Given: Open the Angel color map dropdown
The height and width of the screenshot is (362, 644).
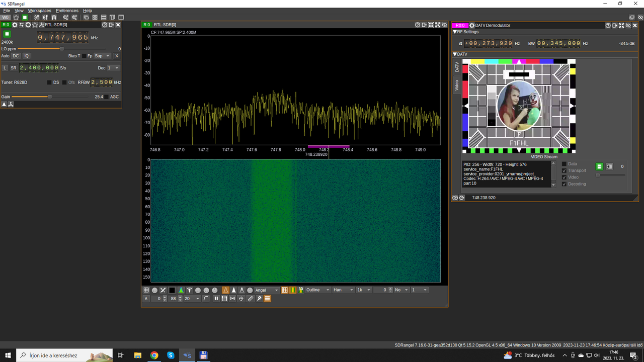Looking at the screenshot, I should click(x=267, y=290).
